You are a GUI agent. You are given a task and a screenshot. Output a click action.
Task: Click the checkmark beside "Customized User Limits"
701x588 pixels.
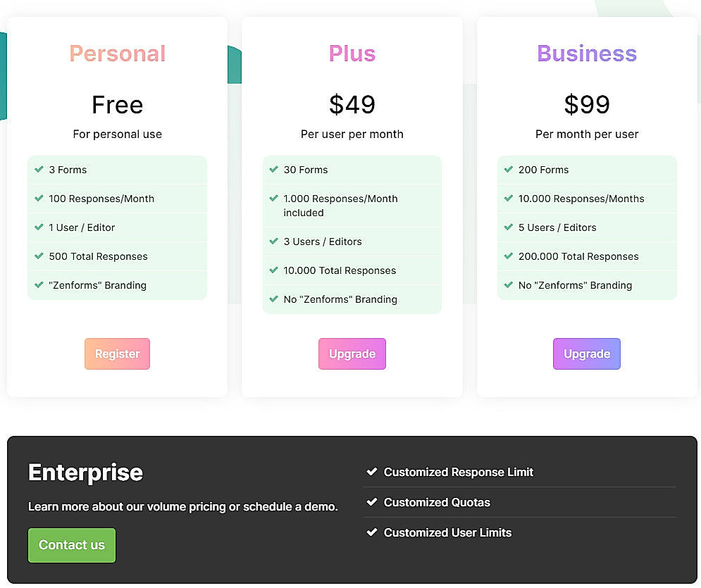373,532
